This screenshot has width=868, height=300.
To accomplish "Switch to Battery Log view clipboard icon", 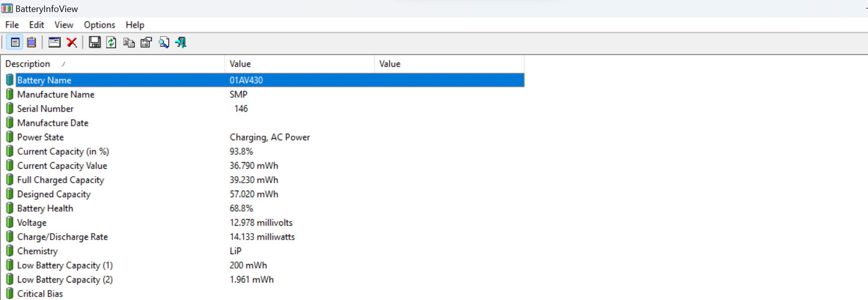I will pyautogui.click(x=31, y=42).
